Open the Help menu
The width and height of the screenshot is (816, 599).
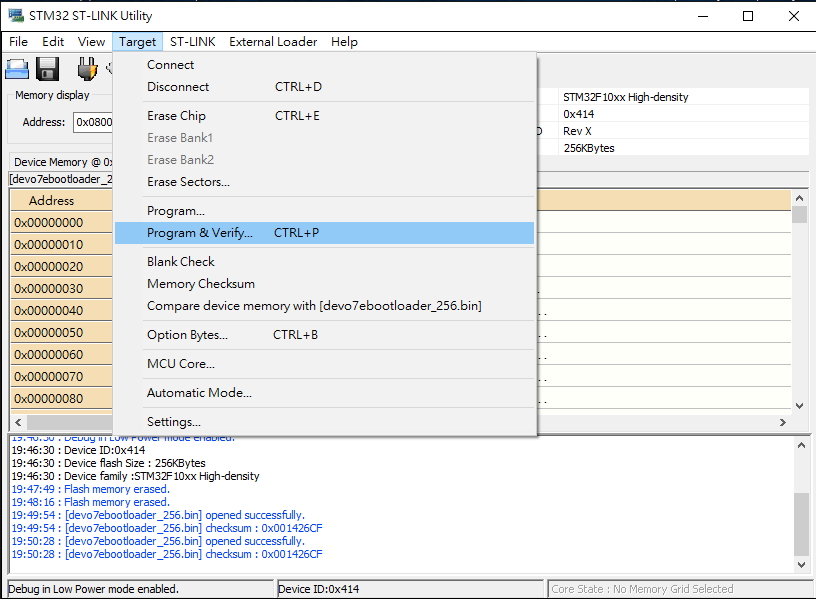pyautogui.click(x=344, y=42)
